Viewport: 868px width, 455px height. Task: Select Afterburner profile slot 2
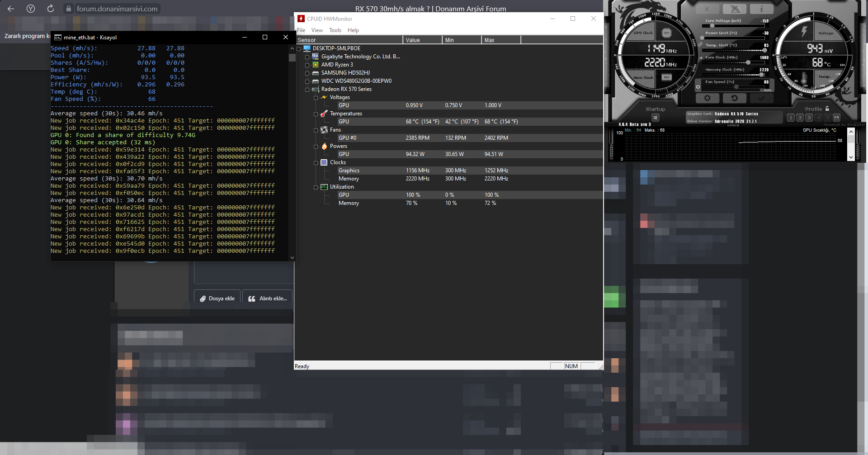pyautogui.click(x=800, y=118)
